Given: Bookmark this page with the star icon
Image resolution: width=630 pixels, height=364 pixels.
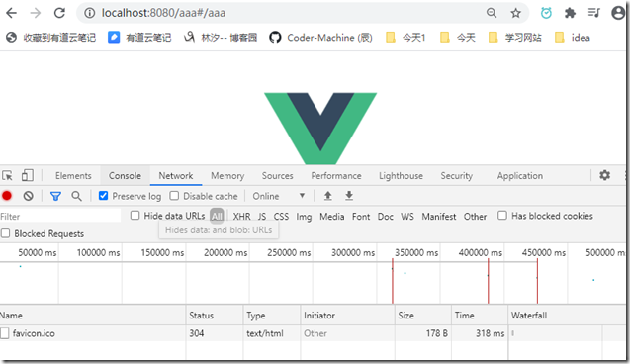Looking at the screenshot, I should coord(516,13).
